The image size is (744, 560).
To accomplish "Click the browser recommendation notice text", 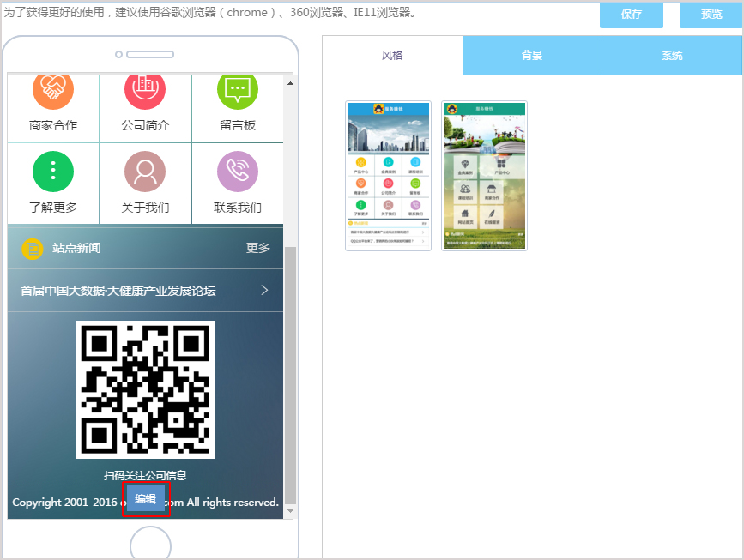I will tap(210, 12).
